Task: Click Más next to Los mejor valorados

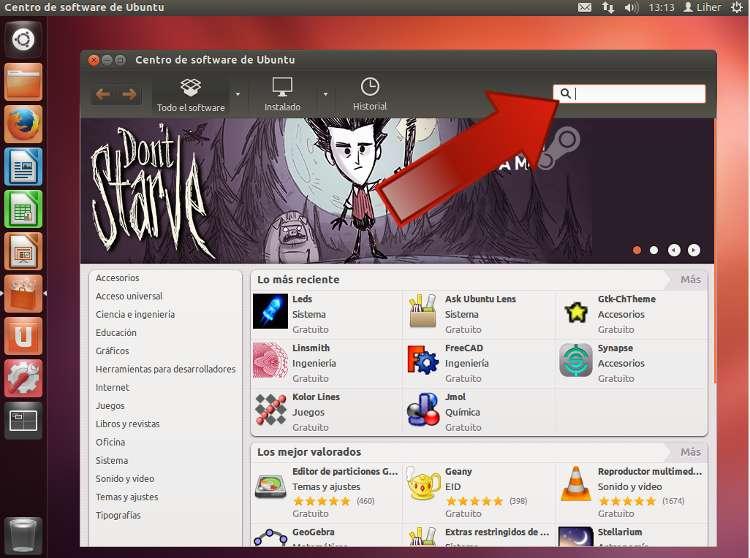Action: point(690,452)
